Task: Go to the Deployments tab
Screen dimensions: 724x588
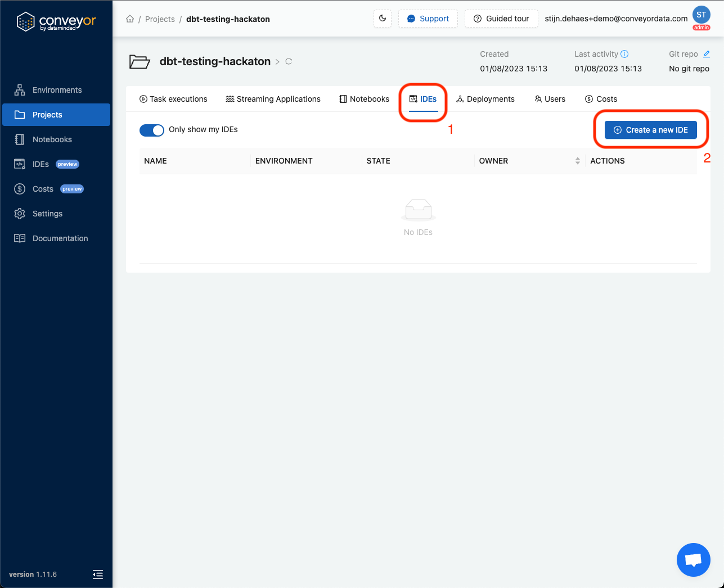Action: coord(485,99)
